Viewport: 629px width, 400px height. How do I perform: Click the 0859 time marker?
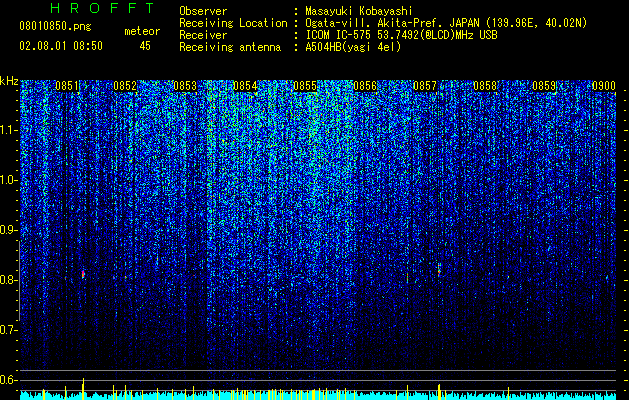point(544,86)
